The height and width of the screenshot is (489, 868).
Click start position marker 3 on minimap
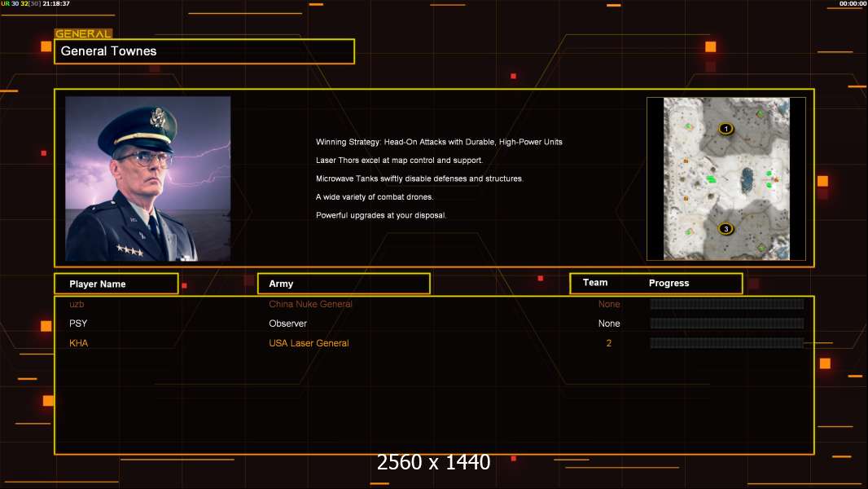point(726,229)
